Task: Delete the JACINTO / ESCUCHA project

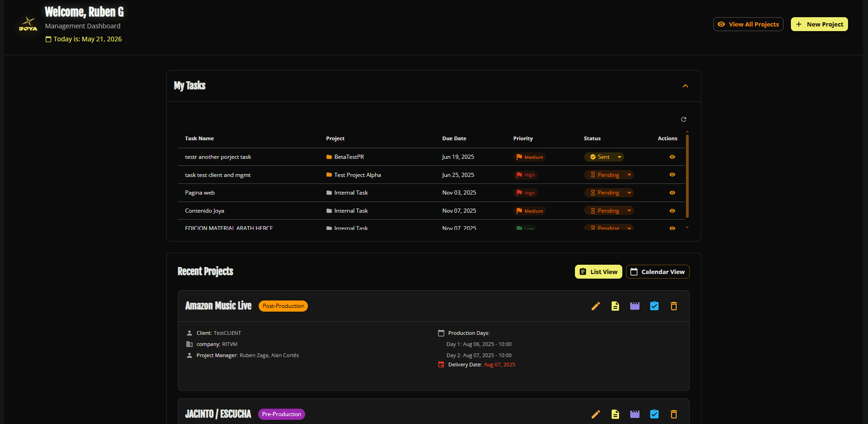Action: tap(674, 414)
